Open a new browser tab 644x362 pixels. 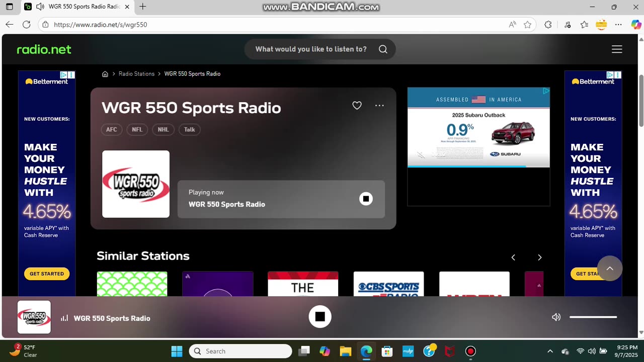(143, 7)
